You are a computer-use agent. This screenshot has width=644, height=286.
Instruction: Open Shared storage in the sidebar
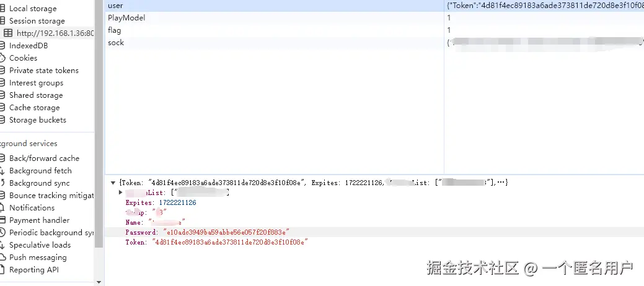coord(36,95)
